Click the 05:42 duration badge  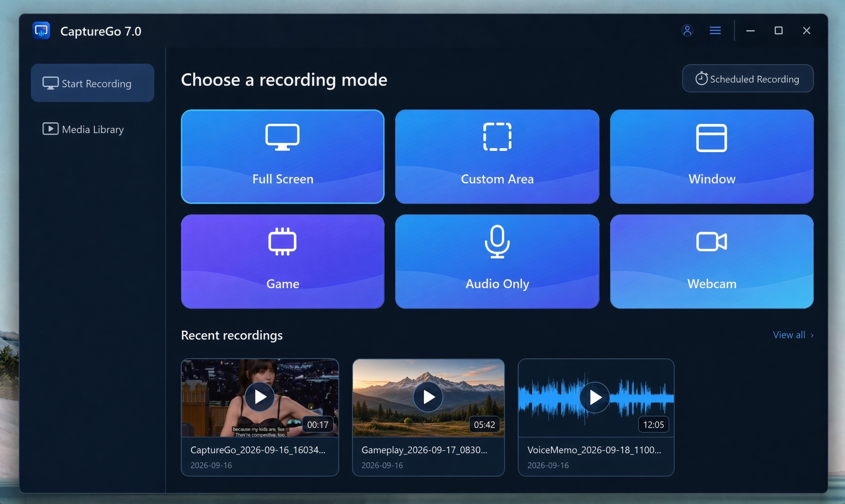coord(485,424)
